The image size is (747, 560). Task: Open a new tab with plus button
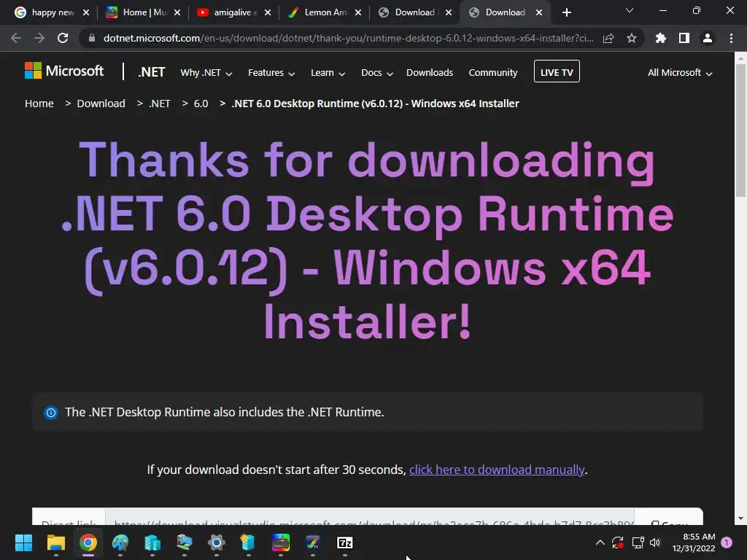[566, 12]
